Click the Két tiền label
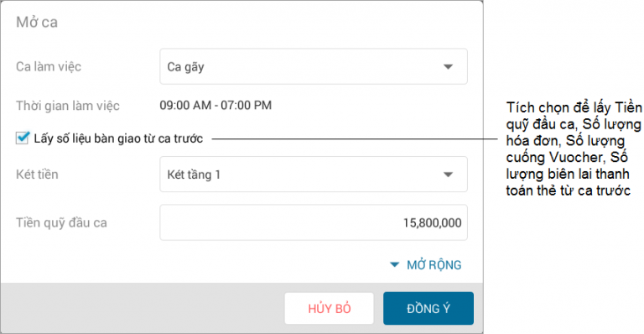This screenshot has width=644, height=334. [37, 175]
